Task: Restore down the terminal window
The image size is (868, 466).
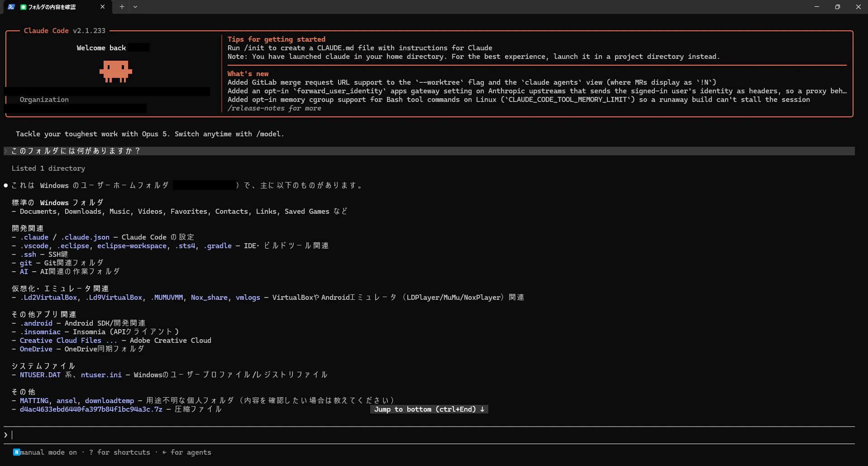Action: pyautogui.click(x=838, y=7)
